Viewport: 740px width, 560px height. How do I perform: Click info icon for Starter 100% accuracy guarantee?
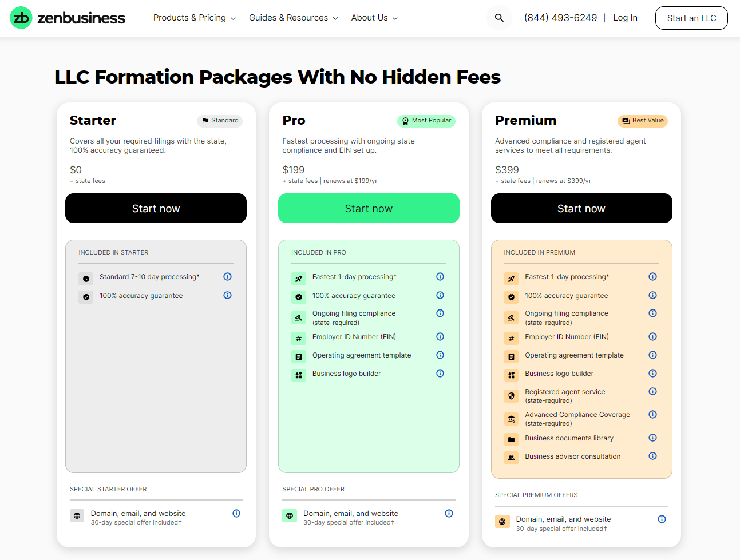pyautogui.click(x=227, y=295)
